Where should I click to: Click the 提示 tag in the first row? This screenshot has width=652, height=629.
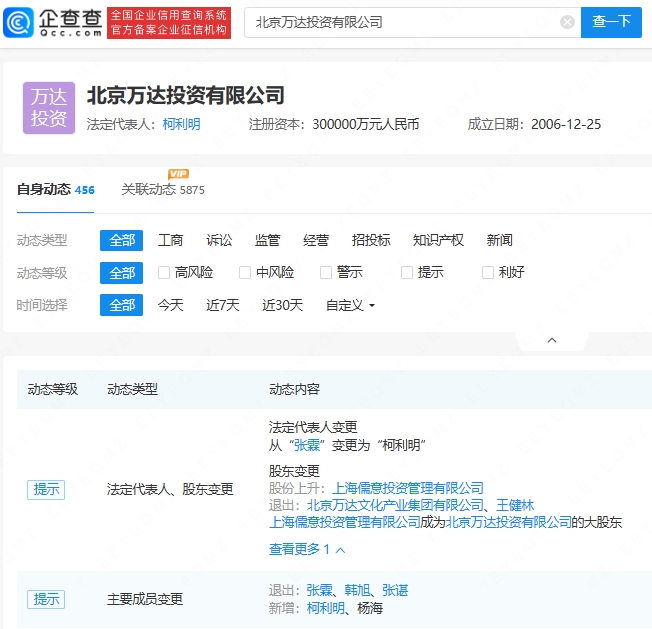click(46, 489)
